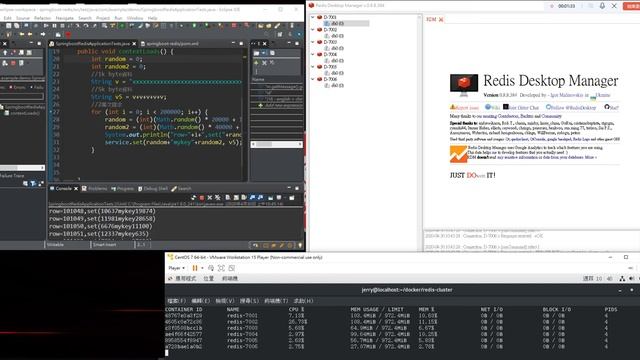Screen dimensions: 640x360
Task: Click the green square run icon in Eclipse toolbar
Action: [x=122, y=26]
